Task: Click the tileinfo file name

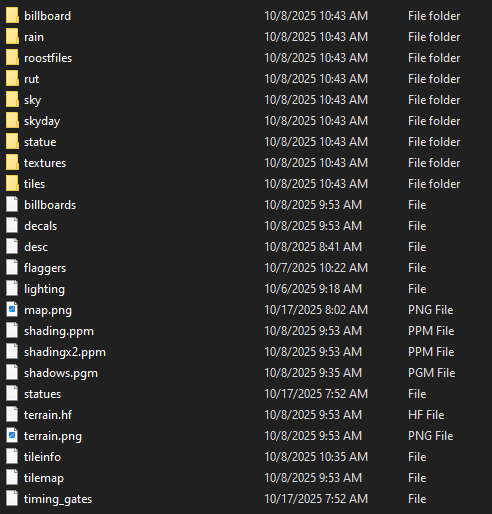Action: [x=42, y=457]
